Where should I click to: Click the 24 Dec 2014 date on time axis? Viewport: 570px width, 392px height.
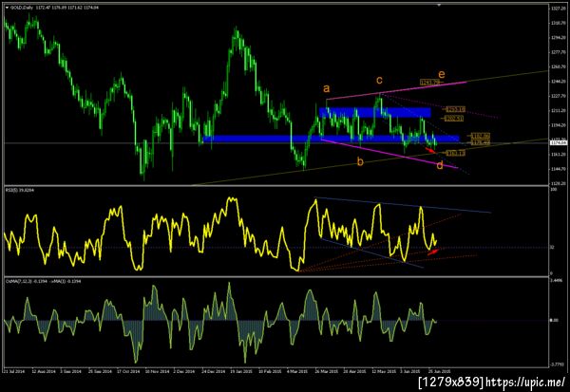[214, 372]
